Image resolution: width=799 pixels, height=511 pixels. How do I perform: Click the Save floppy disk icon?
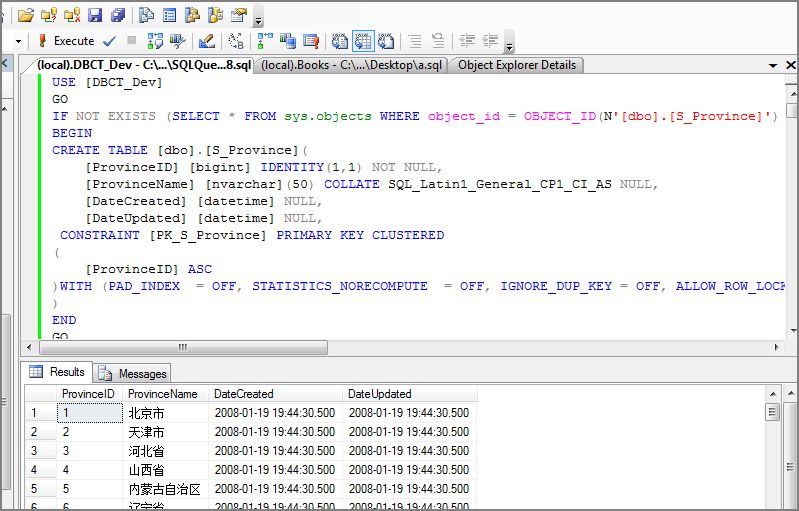[95, 15]
